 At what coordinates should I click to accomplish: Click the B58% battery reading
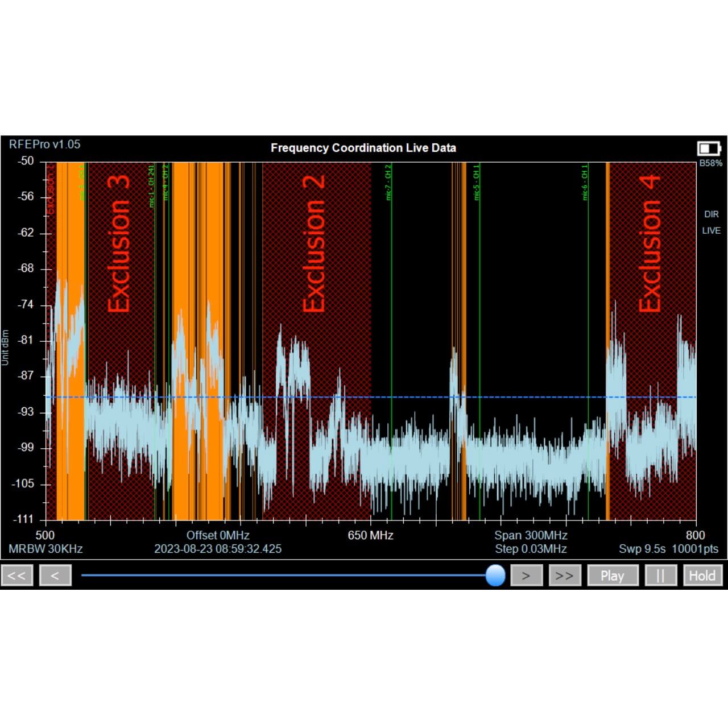pyautogui.click(x=711, y=163)
